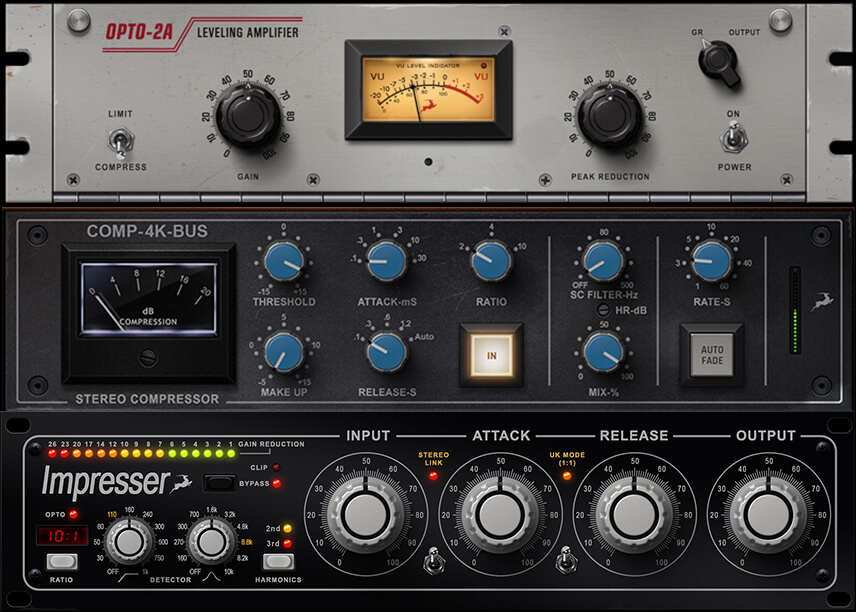The height and width of the screenshot is (612, 856).
Task: Click the 10:1 ratio display
Action: [x=62, y=536]
